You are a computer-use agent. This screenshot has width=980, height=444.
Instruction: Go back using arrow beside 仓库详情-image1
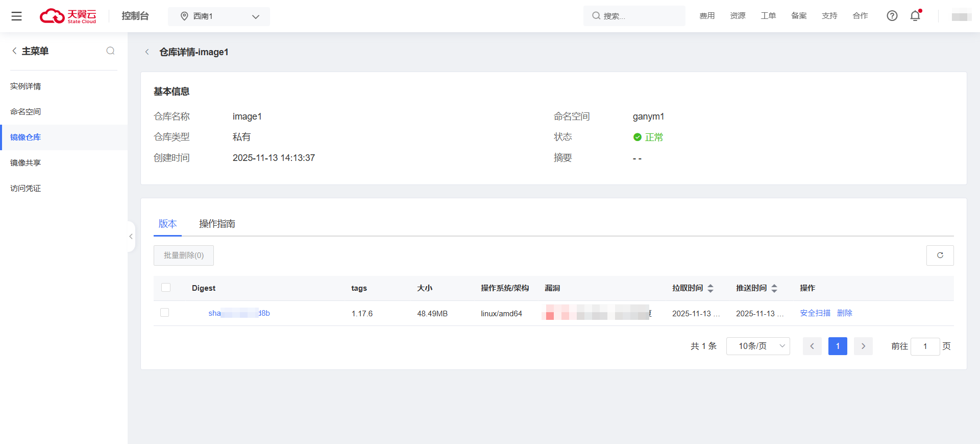pos(147,52)
